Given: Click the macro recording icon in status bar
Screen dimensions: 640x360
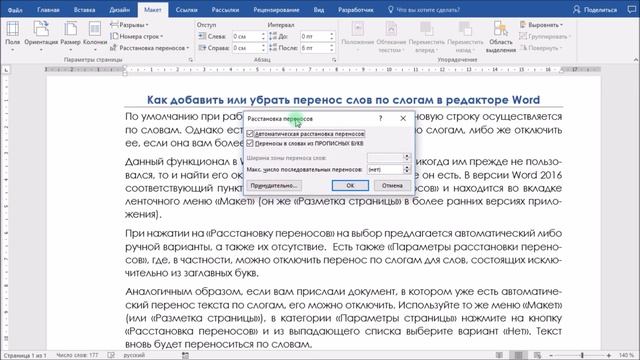Looking at the screenshot, I should (185, 356).
